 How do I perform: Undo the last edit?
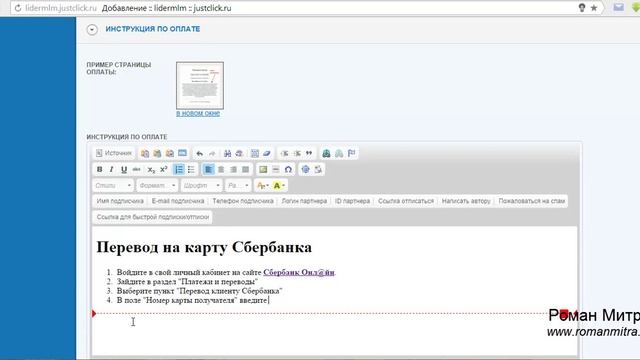pyautogui.click(x=199, y=153)
